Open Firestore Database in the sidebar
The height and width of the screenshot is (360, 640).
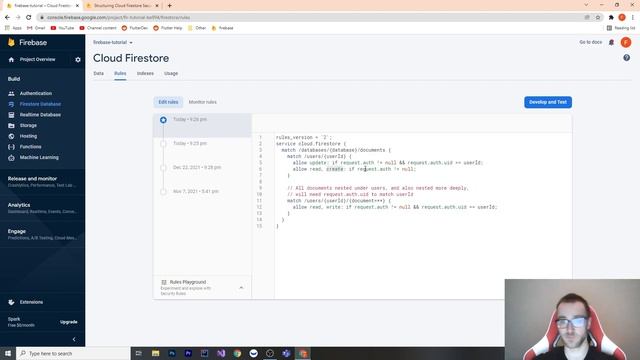(40, 104)
